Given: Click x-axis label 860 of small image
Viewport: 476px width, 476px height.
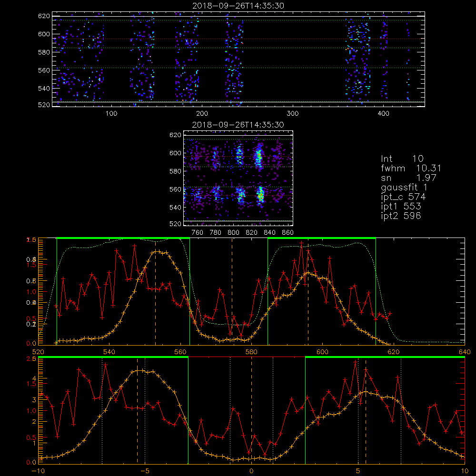Looking at the screenshot, I should tap(288, 233).
